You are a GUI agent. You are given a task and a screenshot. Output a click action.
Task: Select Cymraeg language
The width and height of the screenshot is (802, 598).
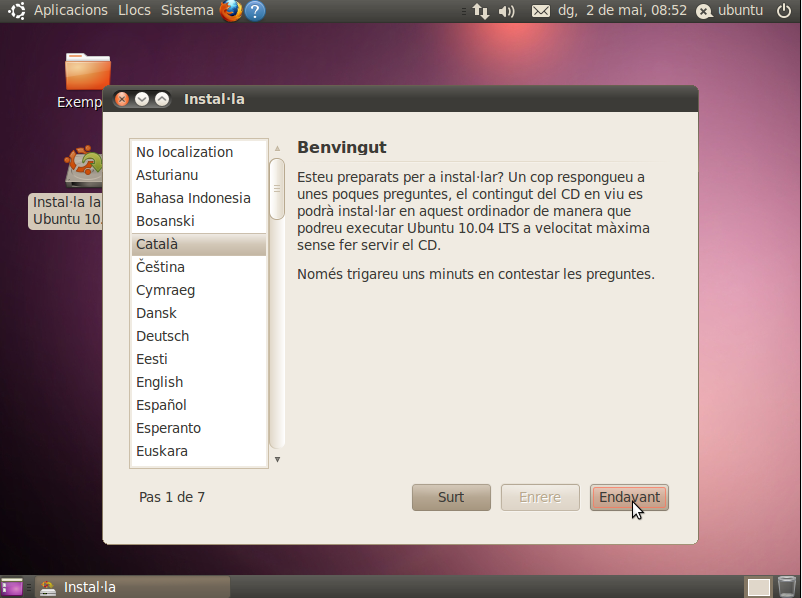(x=199, y=290)
